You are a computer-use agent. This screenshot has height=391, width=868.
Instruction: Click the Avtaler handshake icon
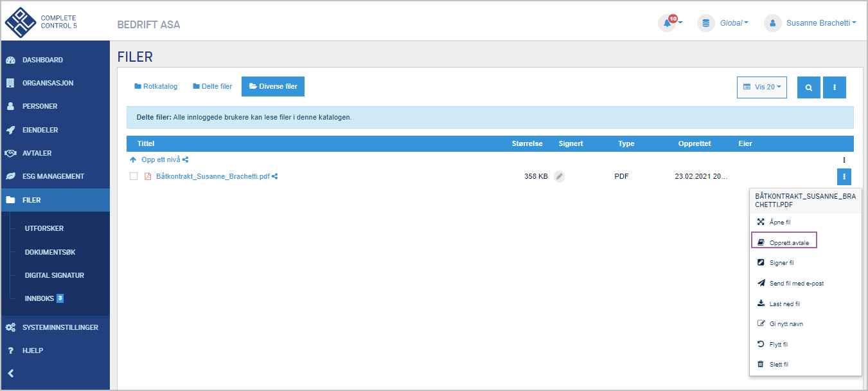click(x=10, y=153)
